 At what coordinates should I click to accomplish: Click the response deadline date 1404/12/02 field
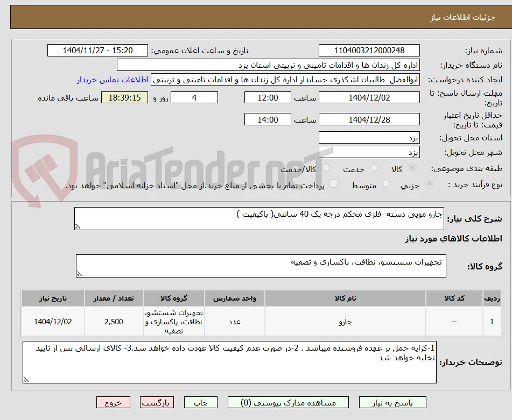point(369,97)
